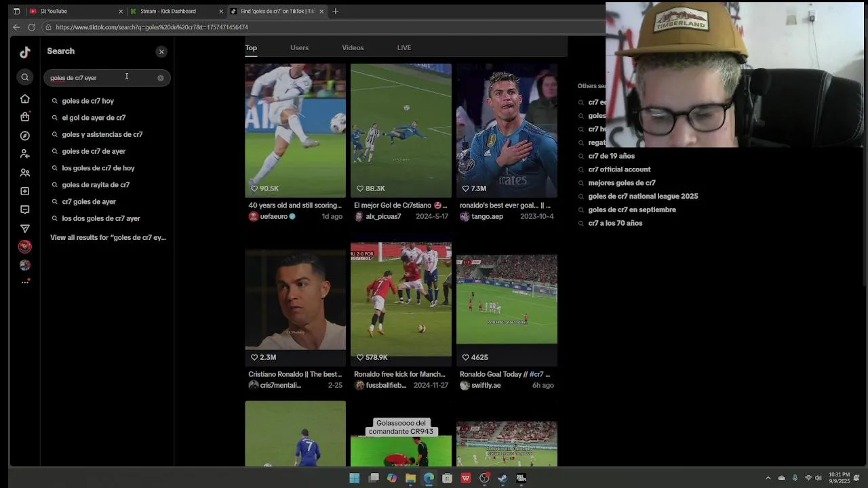Search 'cr7 de 19 años' from related searches
868x488 pixels.
(611, 156)
